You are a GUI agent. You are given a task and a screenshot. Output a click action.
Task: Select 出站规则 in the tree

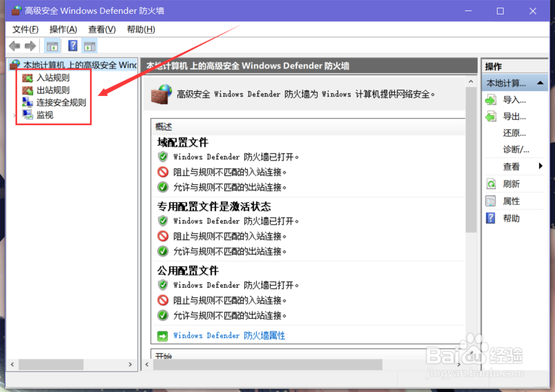(53, 90)
